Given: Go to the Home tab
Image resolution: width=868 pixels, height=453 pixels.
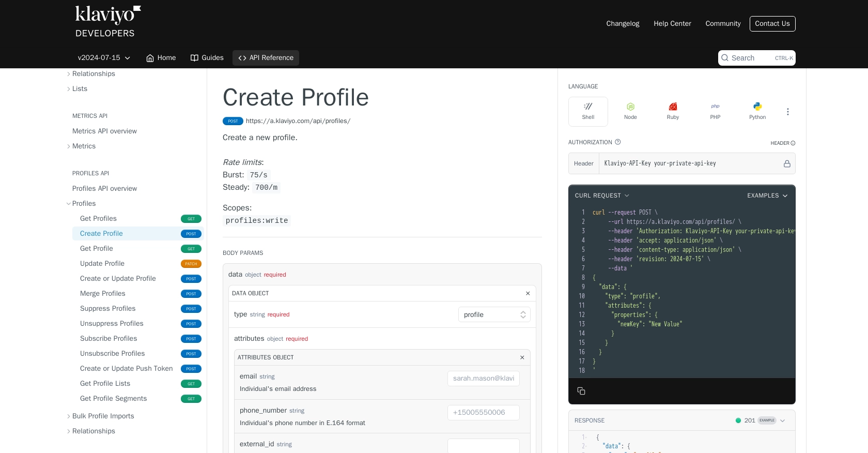Looking at the screenshot, I should click(x=161, y=58).
